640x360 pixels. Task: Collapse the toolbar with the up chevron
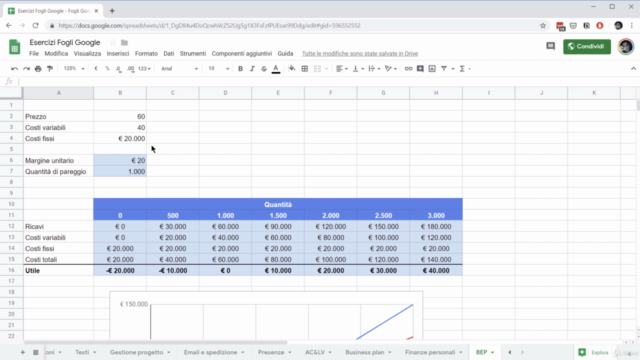click(x=633, y=69)
